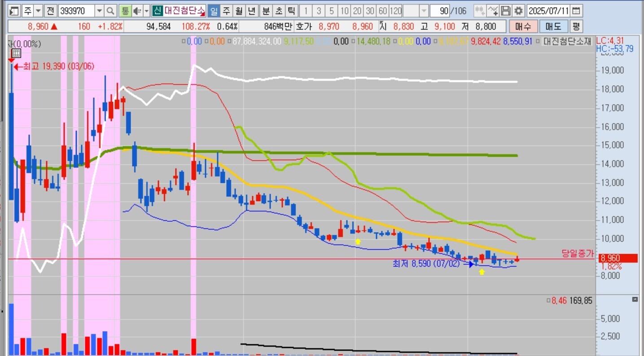Click the current price 8,960 in quote bar
Screen dimensions: 644x356
click(38, 26)
